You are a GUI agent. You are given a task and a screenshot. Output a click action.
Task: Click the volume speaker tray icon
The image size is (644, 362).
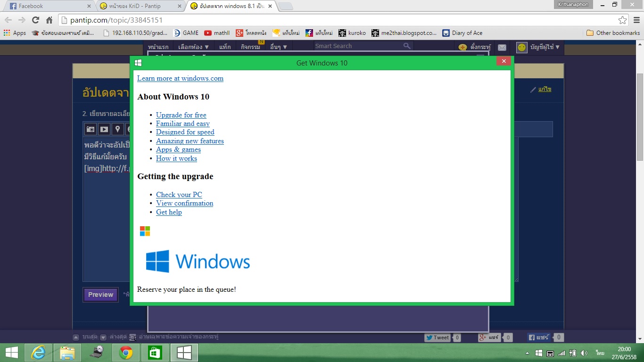click(x=585, y=353)
